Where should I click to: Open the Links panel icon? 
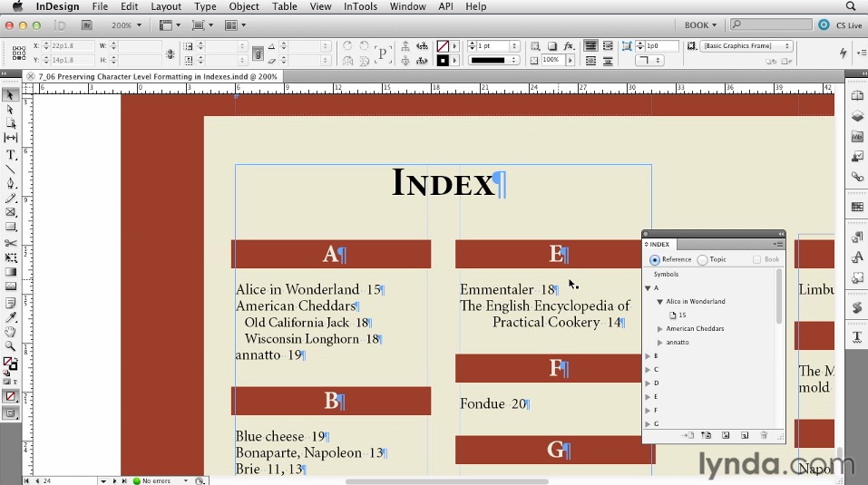click(x=857, y=177)
